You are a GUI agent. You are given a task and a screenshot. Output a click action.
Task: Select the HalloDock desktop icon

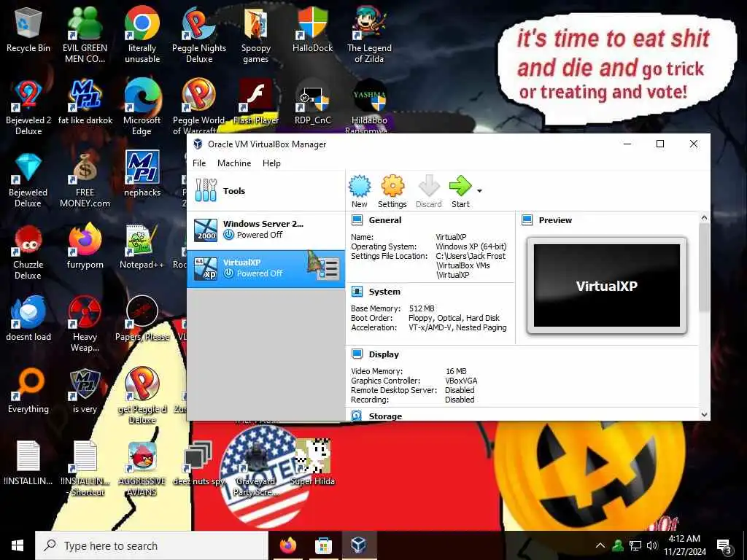tap(312, 29)
